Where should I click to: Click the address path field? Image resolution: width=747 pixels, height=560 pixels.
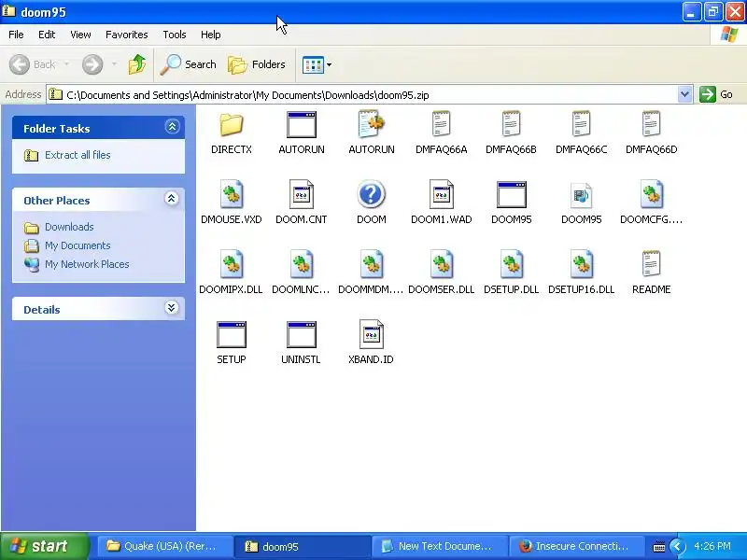[362, 95]
